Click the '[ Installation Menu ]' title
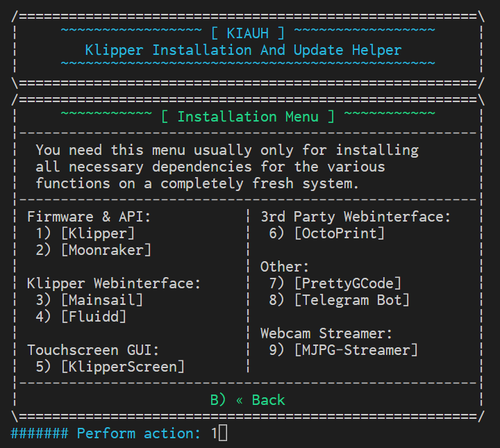 (x=248, y=117)
